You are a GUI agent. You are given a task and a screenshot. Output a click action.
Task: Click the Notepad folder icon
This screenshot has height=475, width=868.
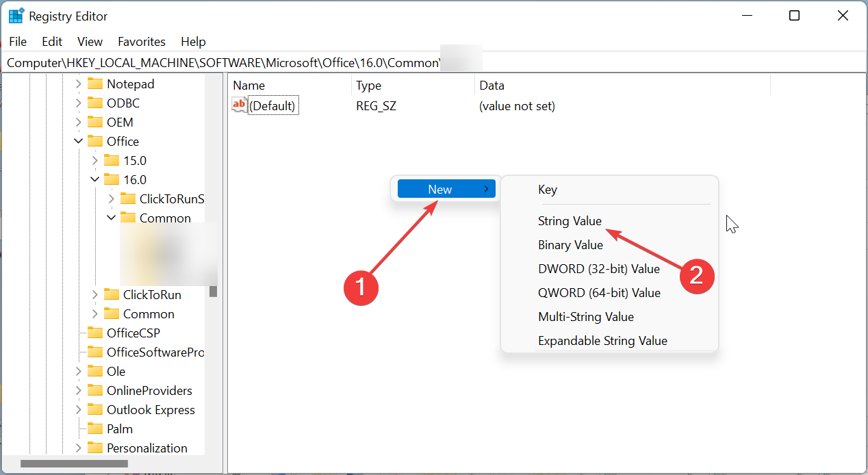(95, 84)
